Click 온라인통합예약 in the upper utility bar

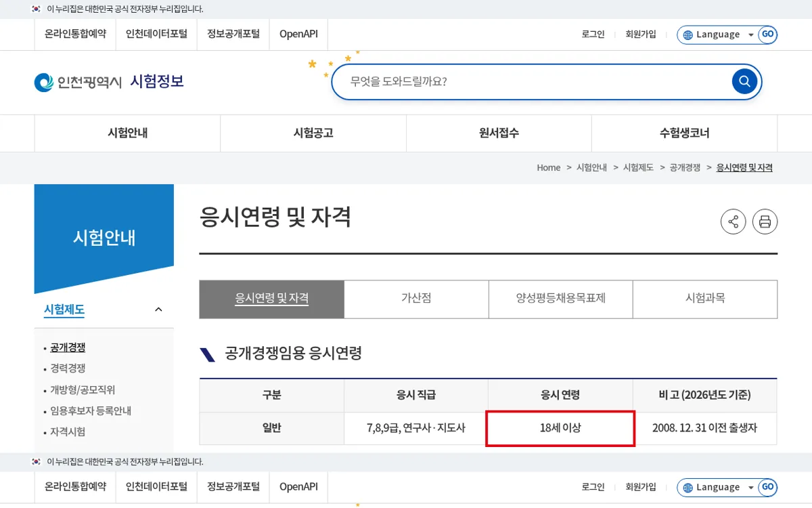point(75,34)
